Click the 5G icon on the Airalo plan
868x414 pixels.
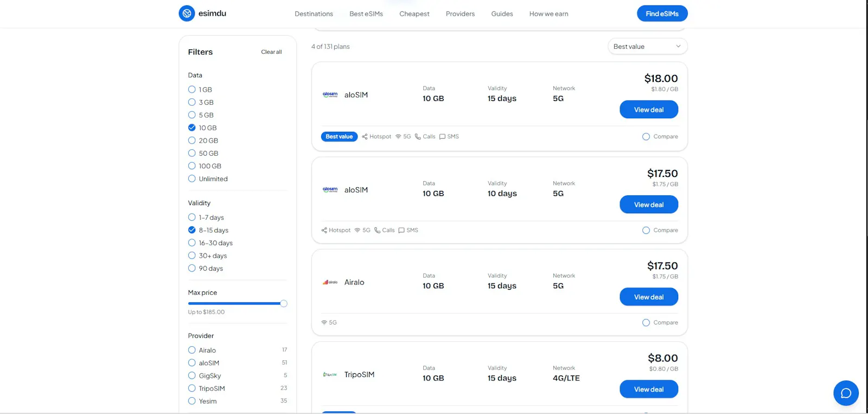[x=324, y=322]
